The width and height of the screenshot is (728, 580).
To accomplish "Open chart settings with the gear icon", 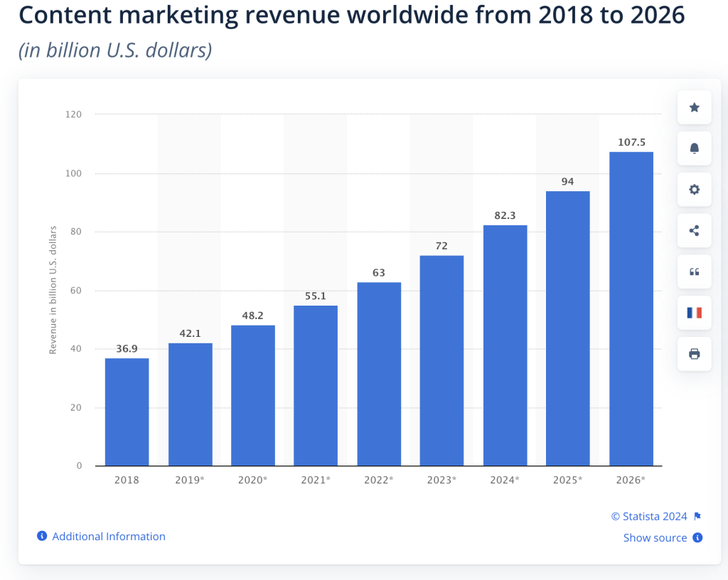I will [693, 189].
